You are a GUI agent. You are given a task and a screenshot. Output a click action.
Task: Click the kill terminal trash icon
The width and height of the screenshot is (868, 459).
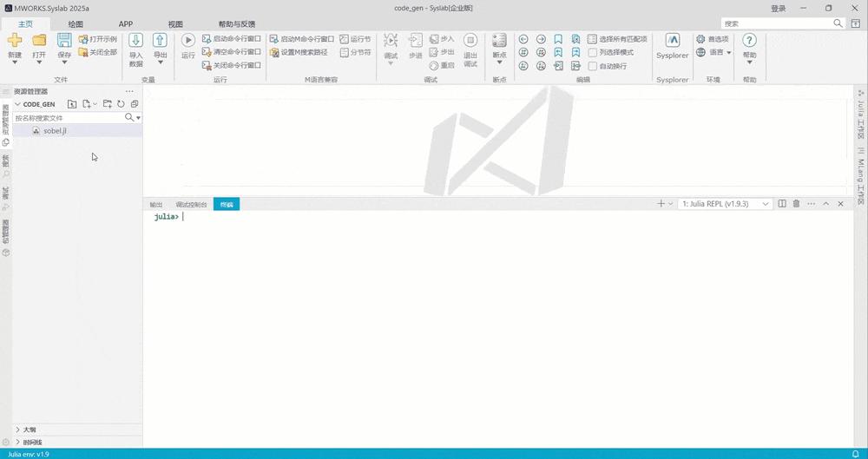click(x=796, y=204)
